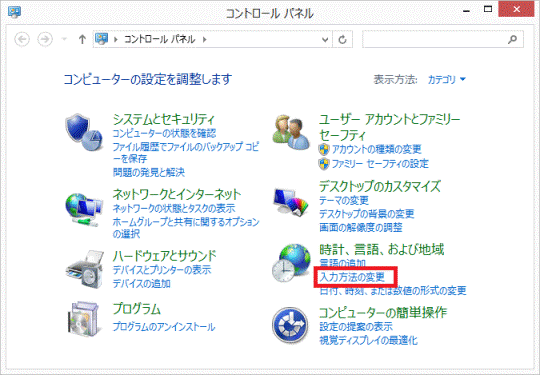The image size is (540, 375).
Task: Open デバイスとプリンターの表示 link
Action: pyautogui.click(x=162, y=270)
